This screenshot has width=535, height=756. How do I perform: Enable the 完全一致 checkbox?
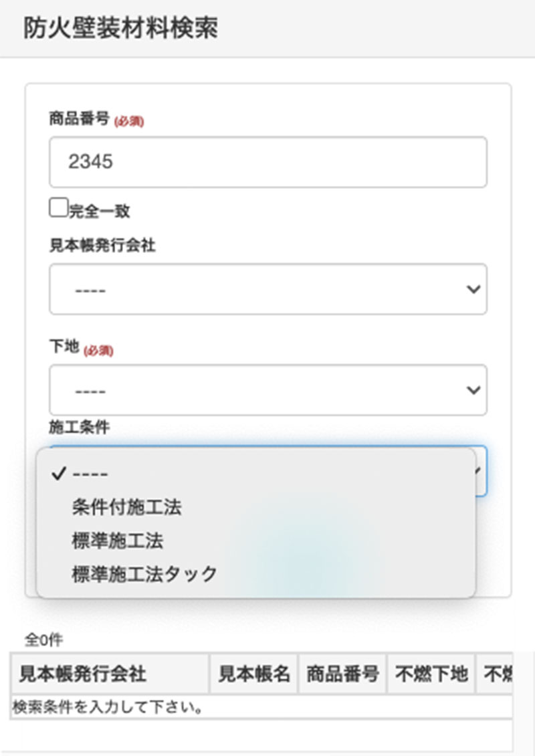click(58, 208)
